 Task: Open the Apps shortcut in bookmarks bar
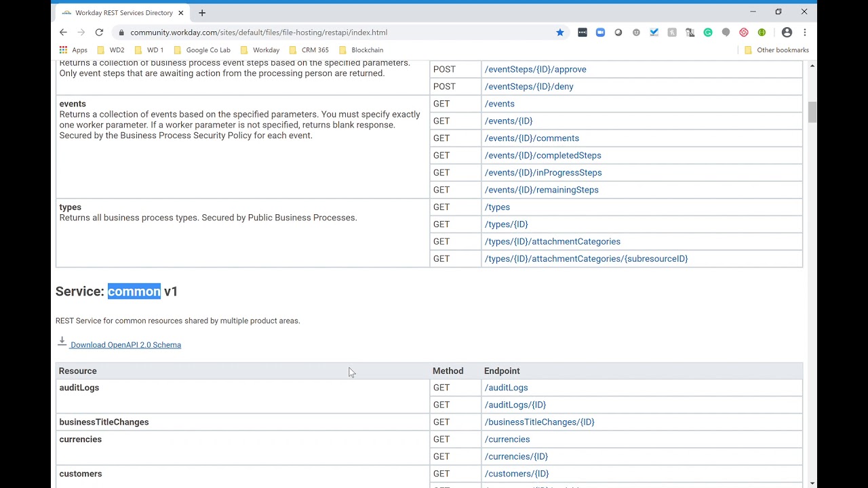pos(73,50)
